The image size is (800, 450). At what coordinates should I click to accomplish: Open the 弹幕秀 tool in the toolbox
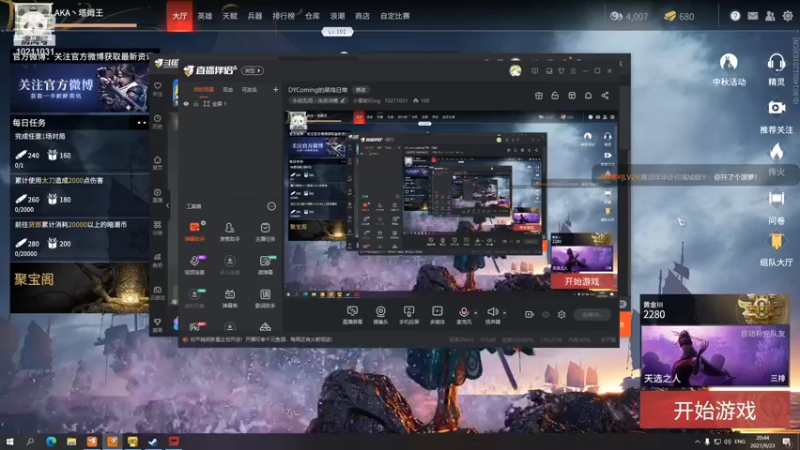230,298
